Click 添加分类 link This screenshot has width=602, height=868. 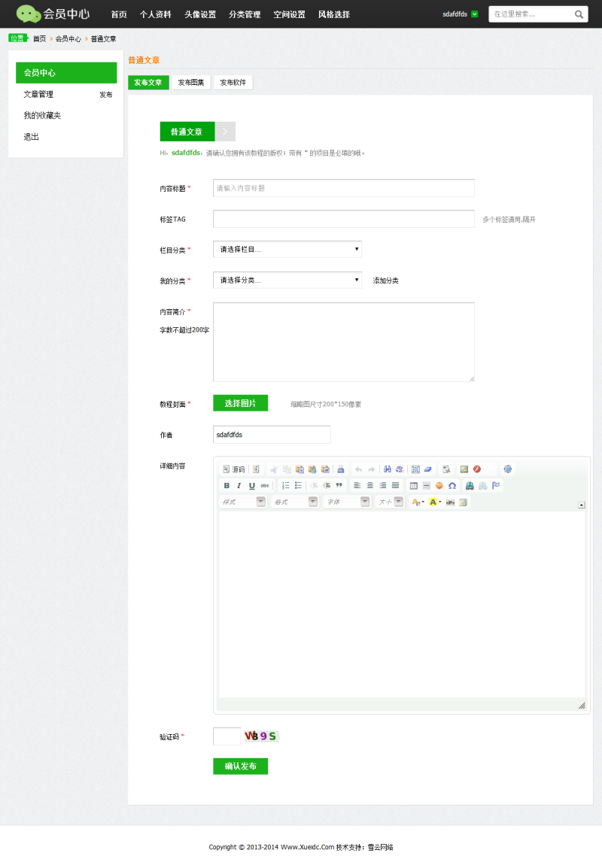[x=385, y=281]
